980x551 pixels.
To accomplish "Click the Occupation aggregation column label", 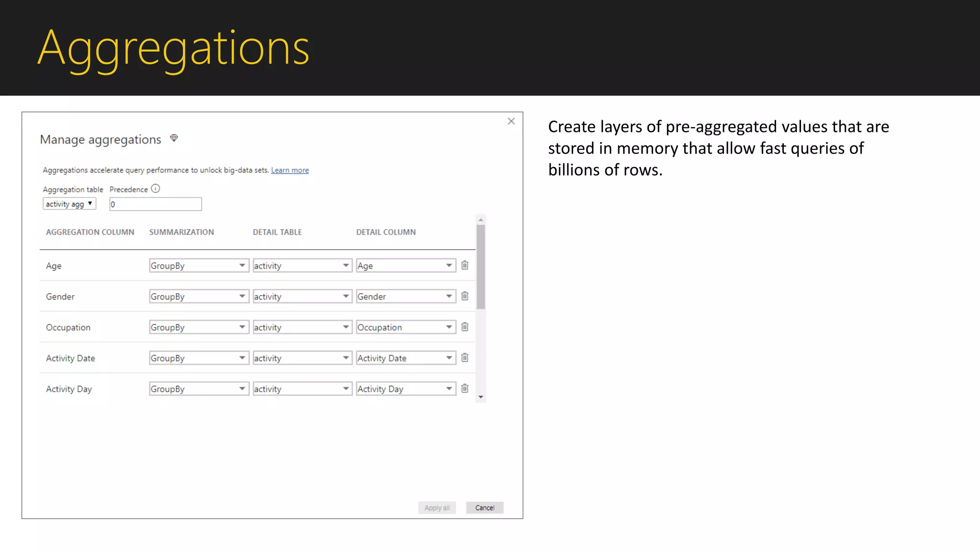I will click(68, 328).
